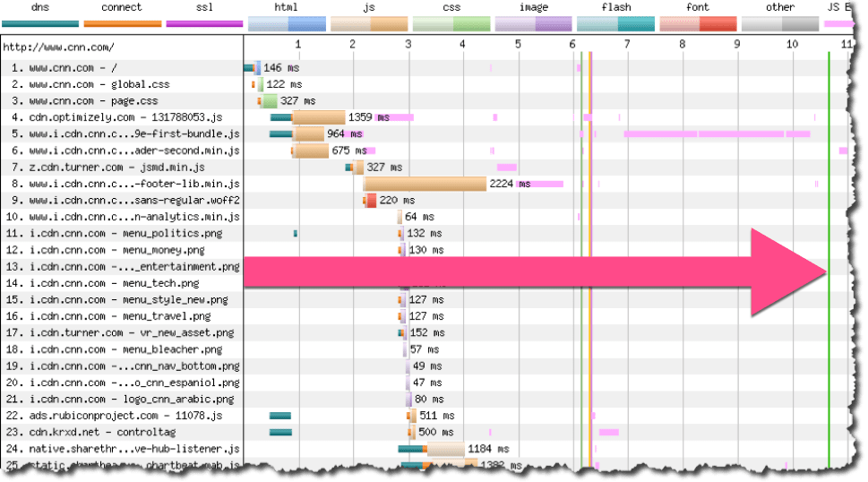Click the flash legend teal swatch
Viewport: 868px width, 482px height.
pyautogui.click(x=615, y=23)
